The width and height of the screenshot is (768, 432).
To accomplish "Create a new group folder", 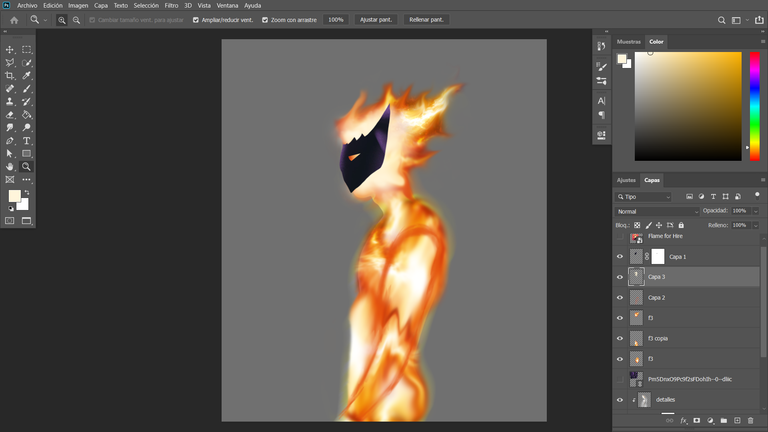I will coord(723,420).
